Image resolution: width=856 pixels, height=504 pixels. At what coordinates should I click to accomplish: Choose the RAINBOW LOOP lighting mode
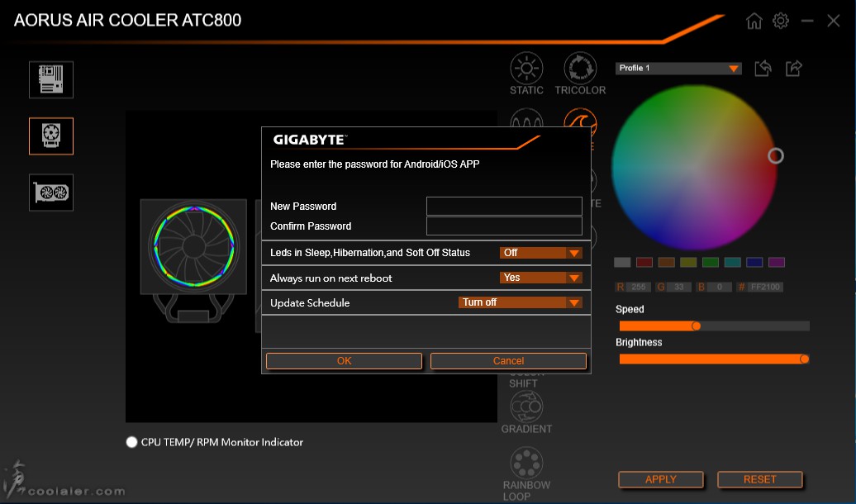pyautogui.click(x=526, y=474)
